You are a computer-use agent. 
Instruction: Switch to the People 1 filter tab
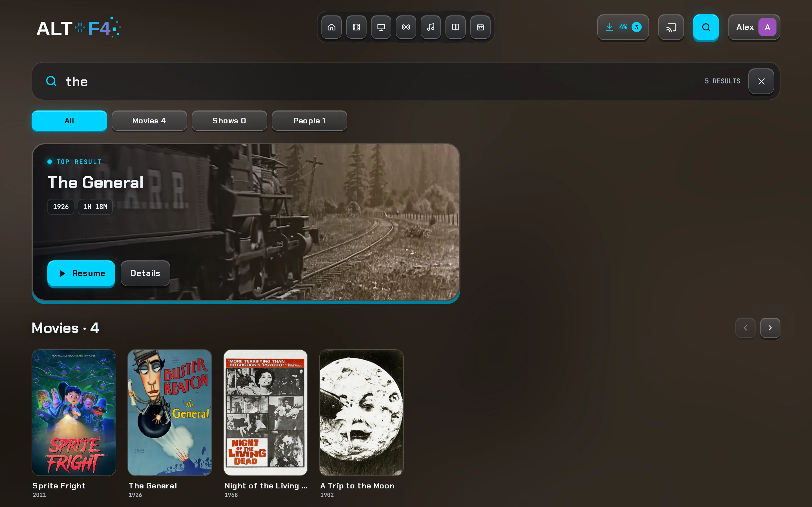click(309, 121)
